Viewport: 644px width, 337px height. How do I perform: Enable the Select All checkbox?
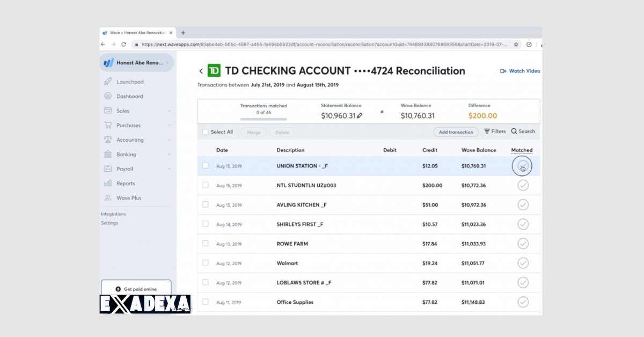tap(206, 131)
